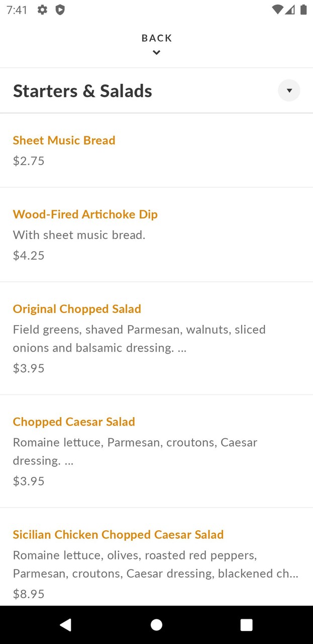313x644 pixels.
Task: Tap the shield icon in status bar
Action: [60, 10]
